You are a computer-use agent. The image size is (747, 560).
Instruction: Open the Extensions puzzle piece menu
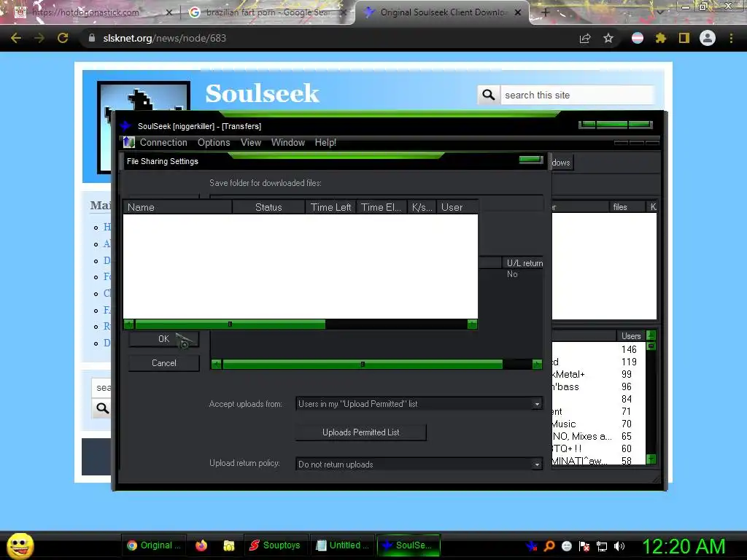coord(661,38)
